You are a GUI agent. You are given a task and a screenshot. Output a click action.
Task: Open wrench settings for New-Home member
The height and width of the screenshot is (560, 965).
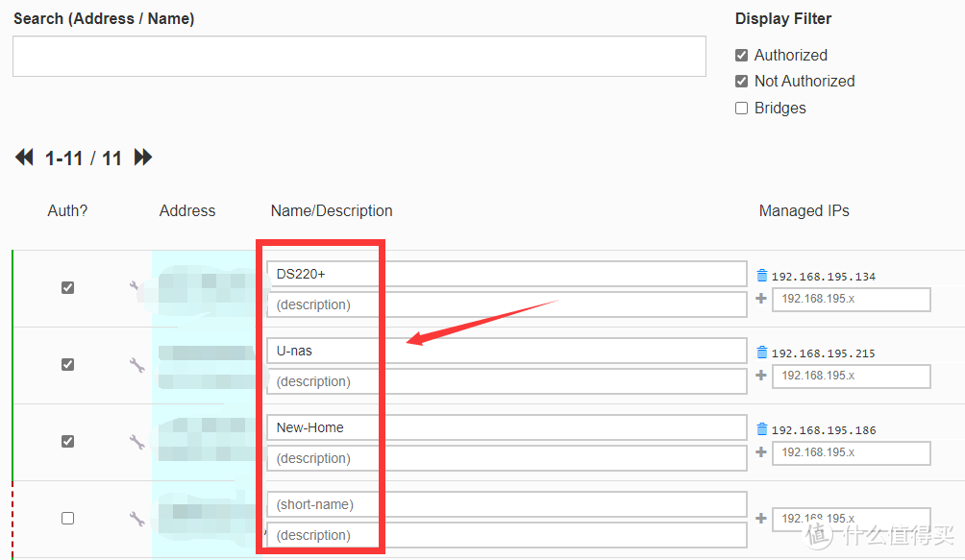[x=136, y=442]
